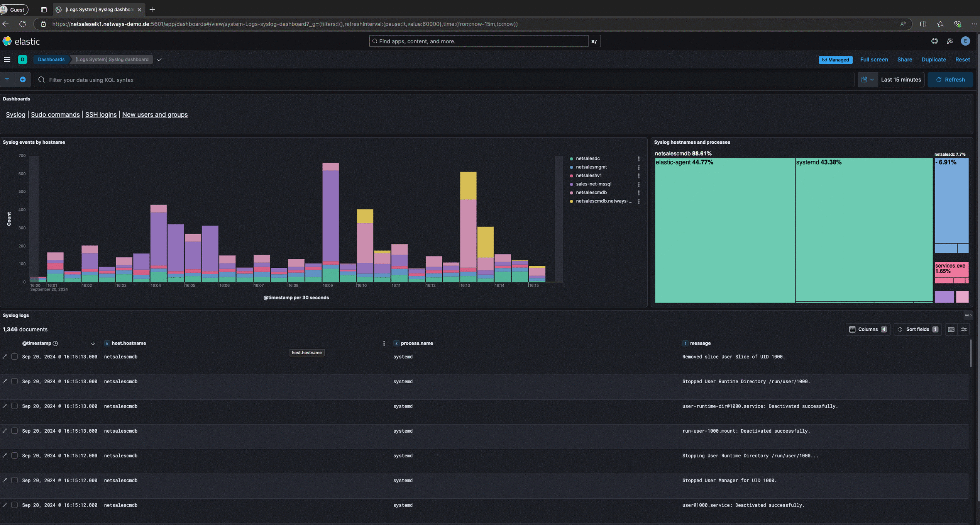Click the Refresh button
This screenshot has width=980, height=525.
point(950,80)
